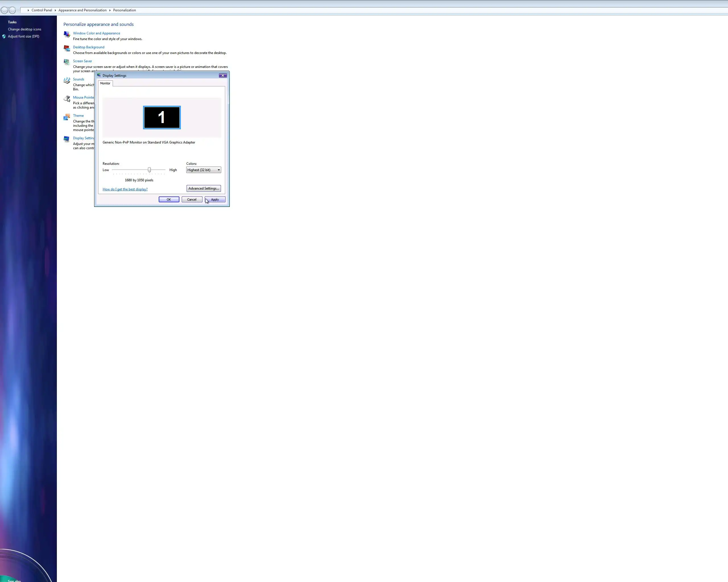The width and height of the screenshot is (728, 582).
Task: Click the shield icon beside Adjust font size
Action: [4, 36]
